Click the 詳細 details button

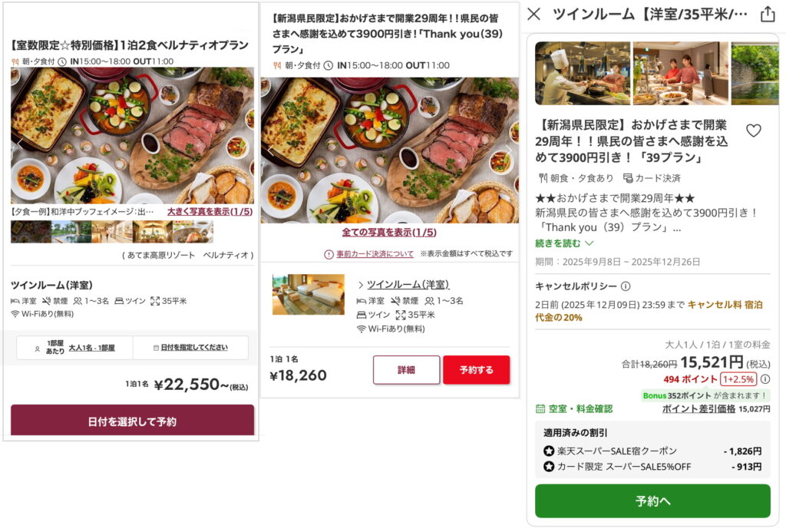click(406, 369)
